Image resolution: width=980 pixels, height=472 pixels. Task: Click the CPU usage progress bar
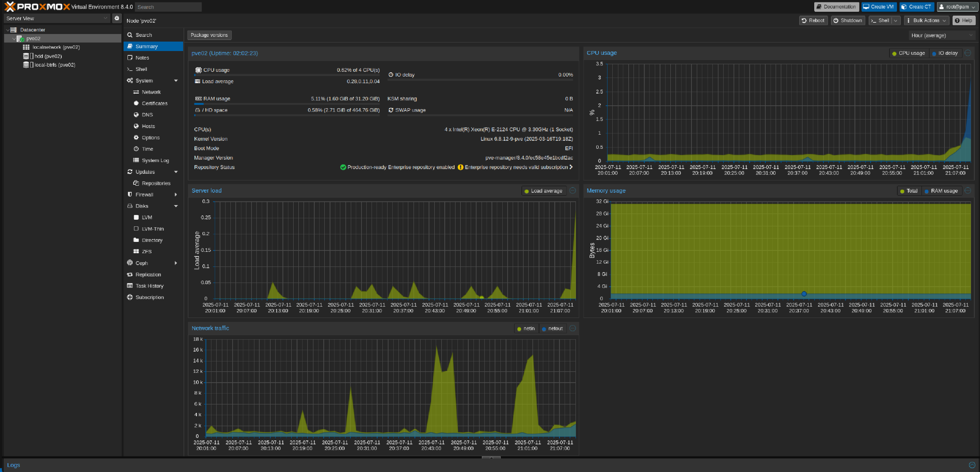coord(287,75)
